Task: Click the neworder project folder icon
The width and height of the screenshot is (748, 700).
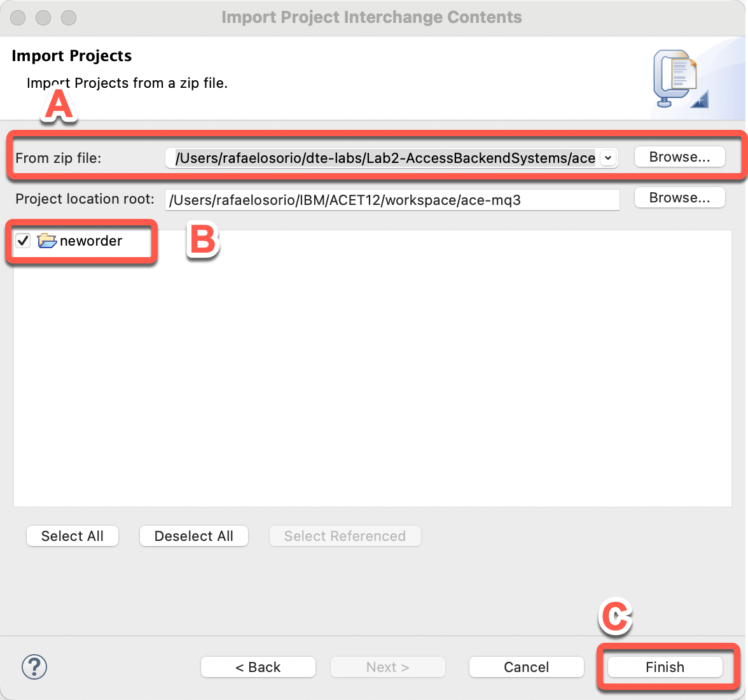Action: tap(47, 241)
